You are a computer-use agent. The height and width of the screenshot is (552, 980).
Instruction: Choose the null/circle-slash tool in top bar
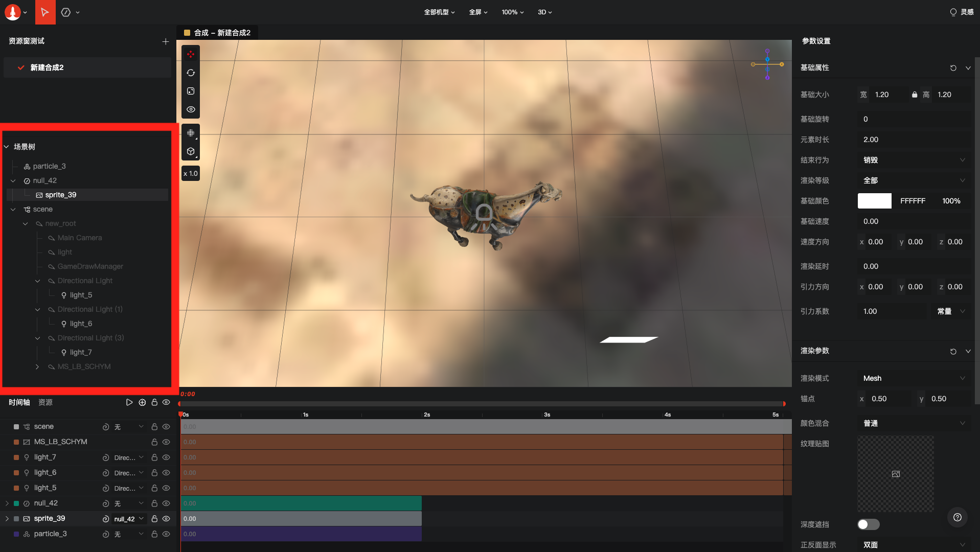(x=66, y=12)
